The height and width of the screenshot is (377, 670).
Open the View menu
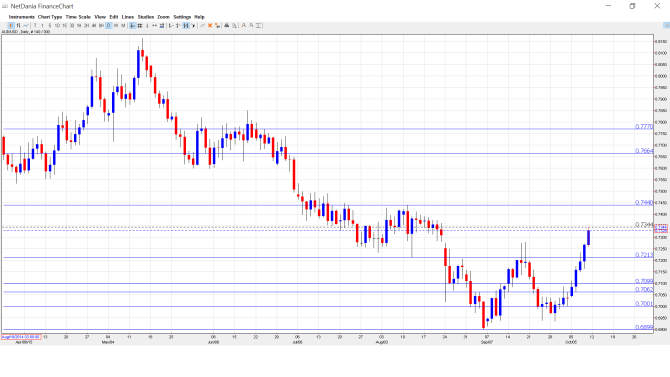(x=100, y=17)
